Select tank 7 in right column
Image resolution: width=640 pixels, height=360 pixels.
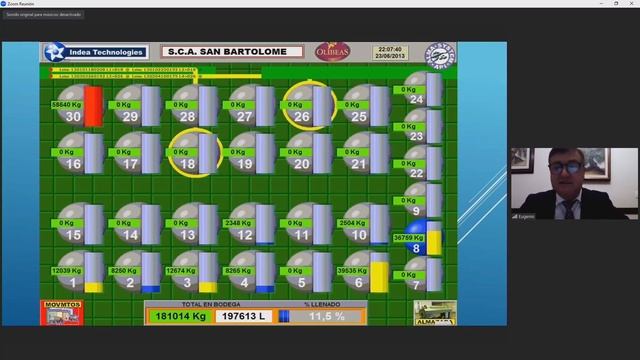(418, 275)
